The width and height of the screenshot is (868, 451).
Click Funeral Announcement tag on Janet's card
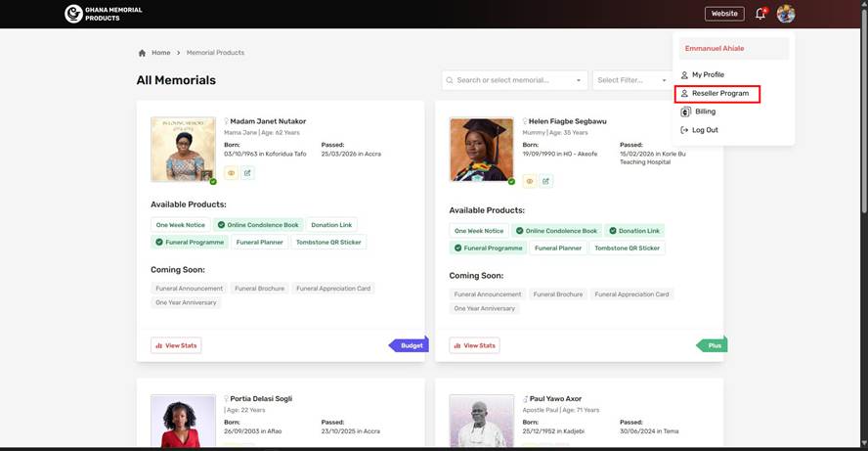190,289
